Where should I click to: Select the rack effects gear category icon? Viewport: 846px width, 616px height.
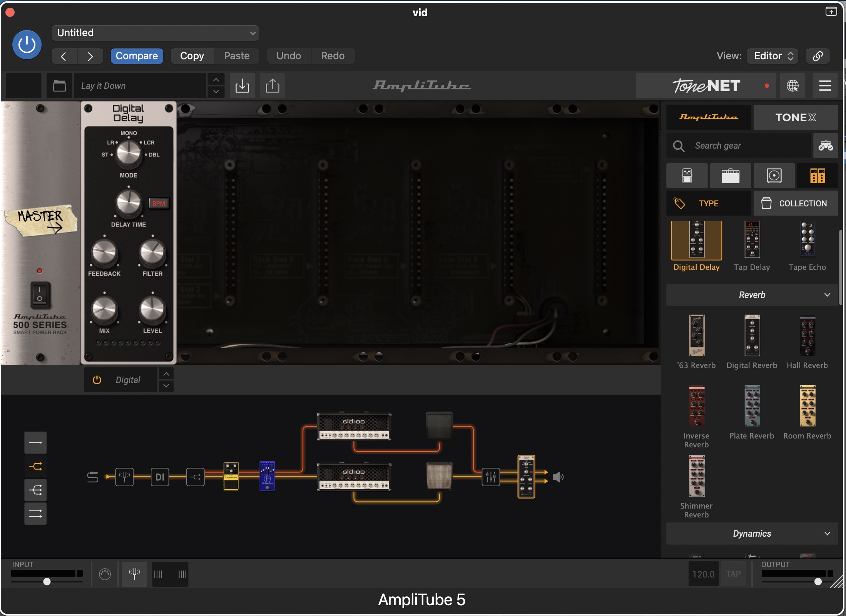[817, 176]
